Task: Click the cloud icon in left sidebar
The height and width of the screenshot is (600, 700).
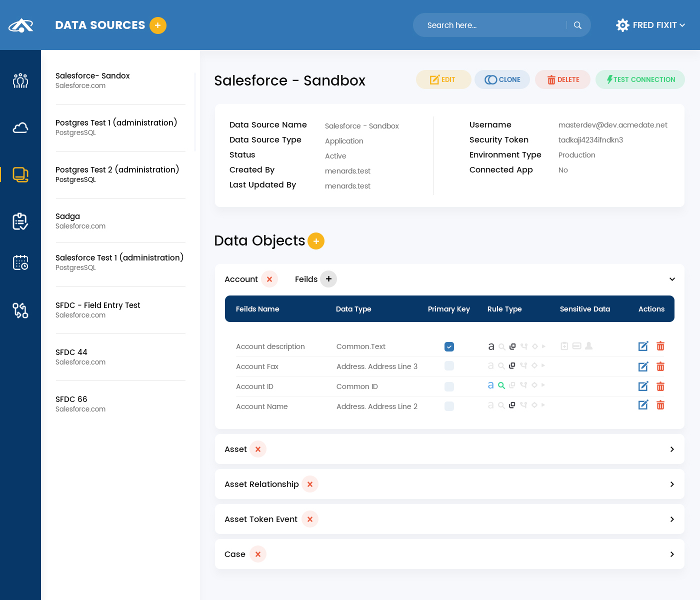Action: [x=20, y=128]
